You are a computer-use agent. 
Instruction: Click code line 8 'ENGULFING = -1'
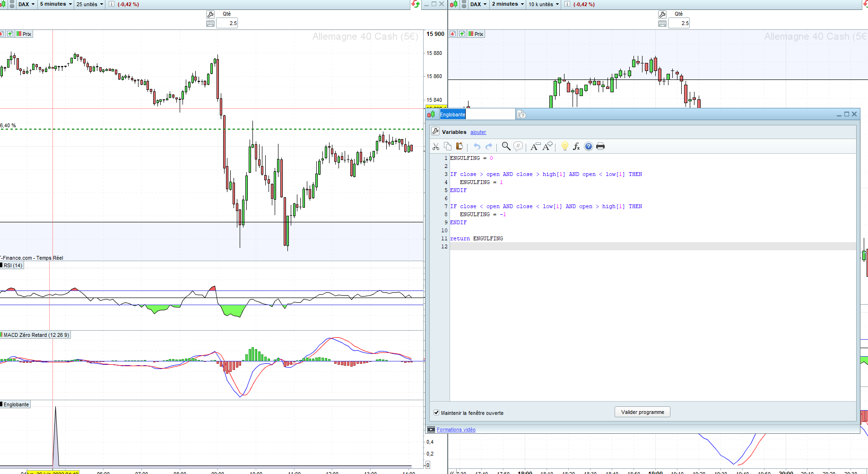(x=483, y=214)
